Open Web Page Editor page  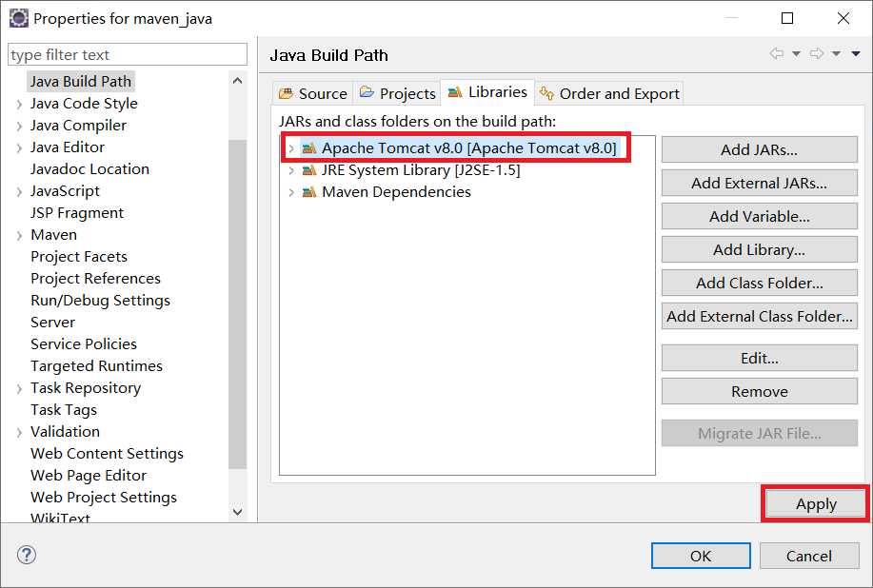89,476
